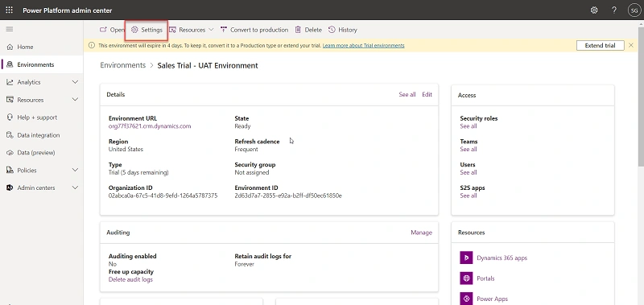Open the Portals link

pos(485,278)
